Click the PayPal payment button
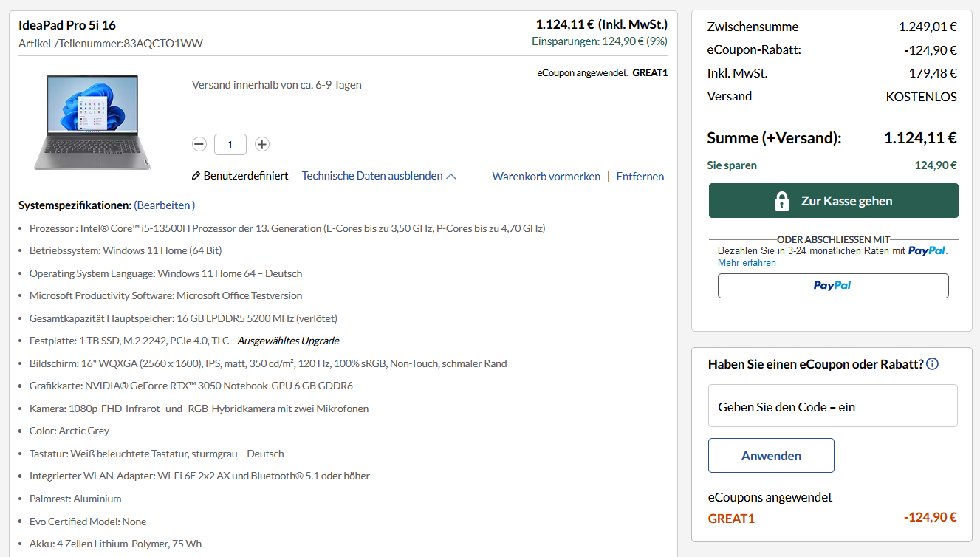The width and height of the screenshot is (980, 557). tap(833, 286)
